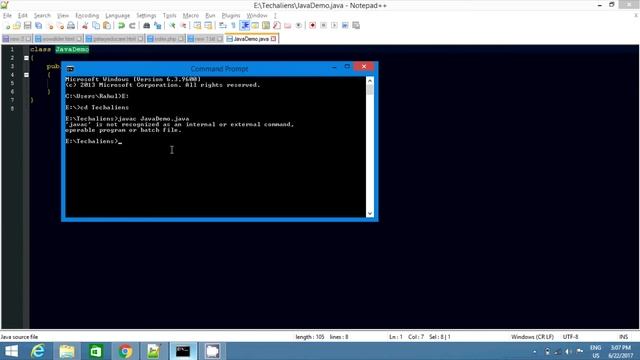Close the JavaDemo.java tab with its X
Image resolution: width=640 pixels, height=360 pixels.
(x=273, y=39)
